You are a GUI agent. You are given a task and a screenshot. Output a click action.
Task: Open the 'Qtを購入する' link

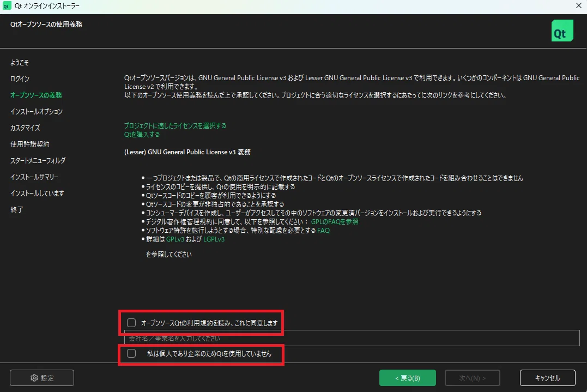coord(142,135)
